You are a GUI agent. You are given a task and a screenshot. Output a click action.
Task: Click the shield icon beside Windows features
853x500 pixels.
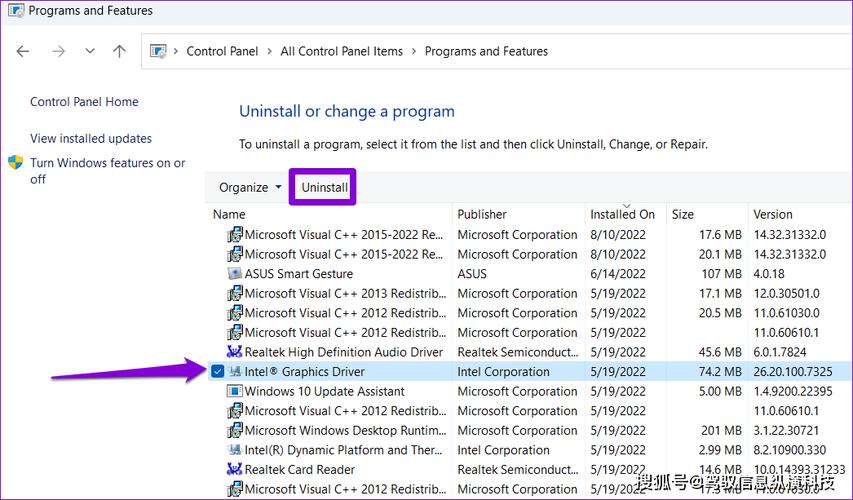click(15, 162)
